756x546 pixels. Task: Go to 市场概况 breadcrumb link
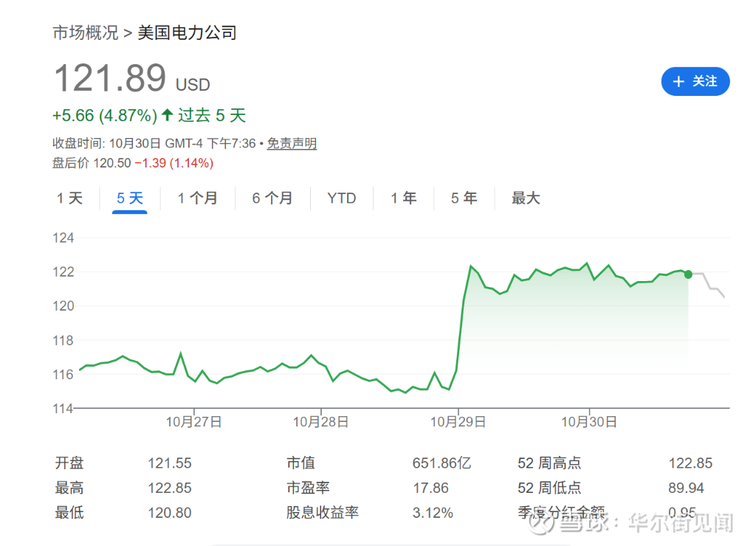[x=86, y=32]
